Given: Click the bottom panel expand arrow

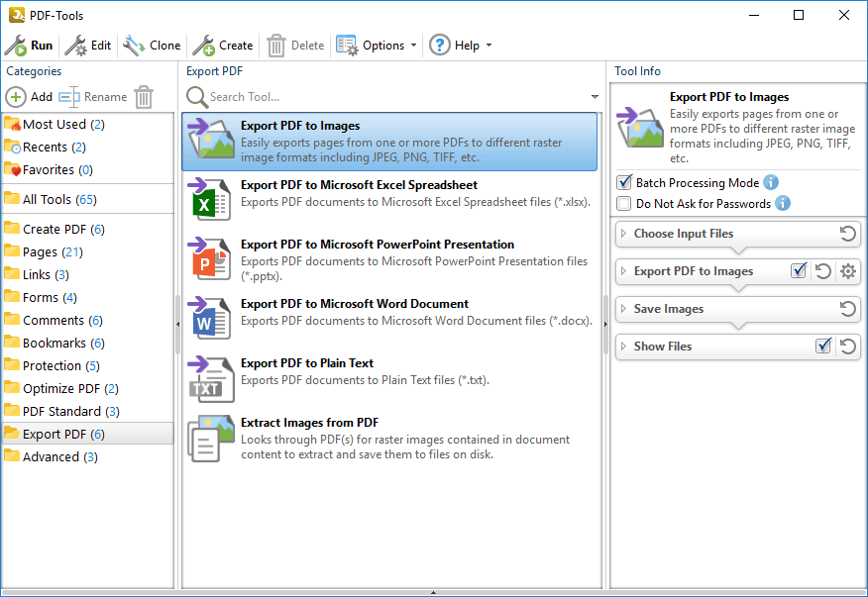Looking at the screenshot, I should click(x=433, y=593).
